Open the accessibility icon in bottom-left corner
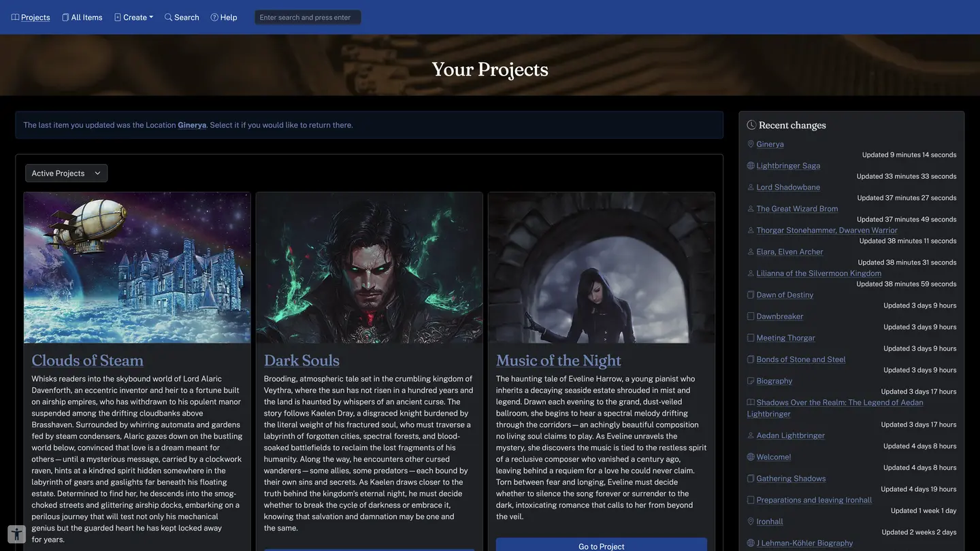 pyautogui.click(x=15, y=533)
